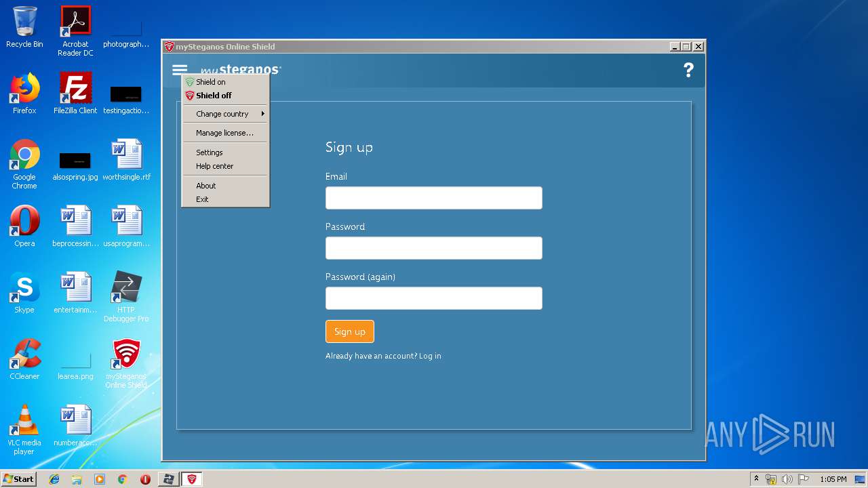
Task: Open the Windows Start button
Action: pyautogui.click(x=19, y=479)
